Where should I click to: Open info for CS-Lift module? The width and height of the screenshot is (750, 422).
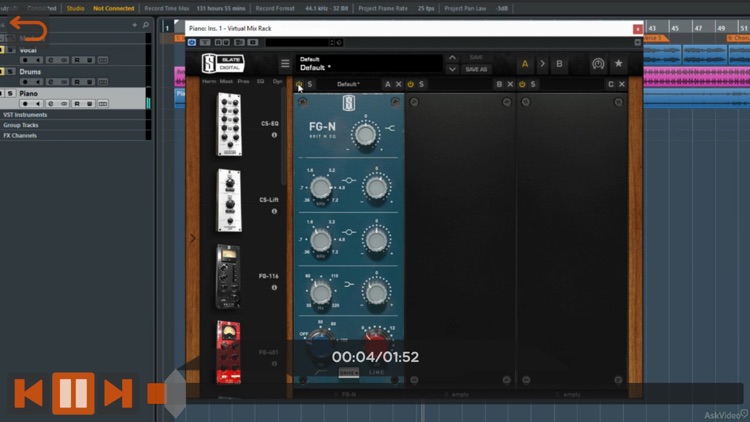(274, 211)
